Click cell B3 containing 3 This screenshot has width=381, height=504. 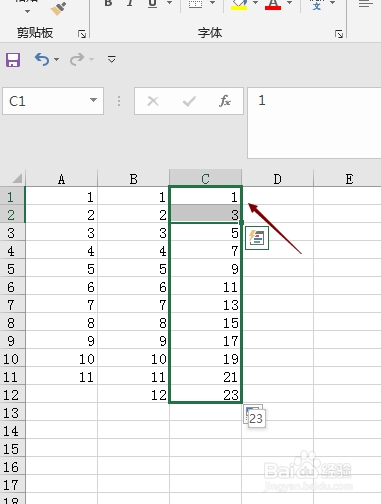[x=133, y=233]
